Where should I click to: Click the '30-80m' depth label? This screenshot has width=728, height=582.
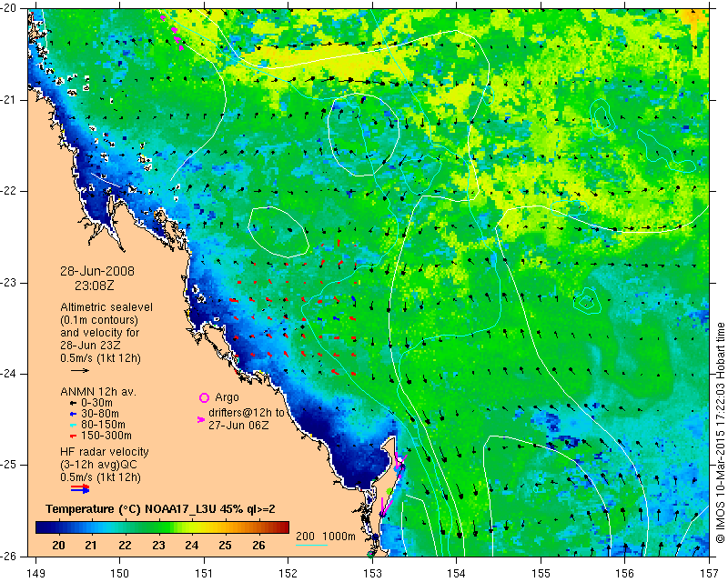(100, 414)
